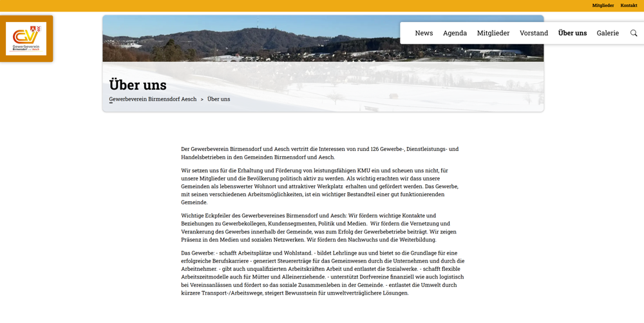Click the snowy hill banner photo

coord(258,39)
